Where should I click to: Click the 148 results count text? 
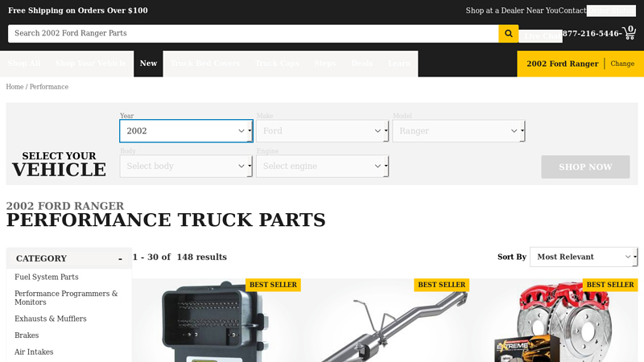tap(202, 257)
